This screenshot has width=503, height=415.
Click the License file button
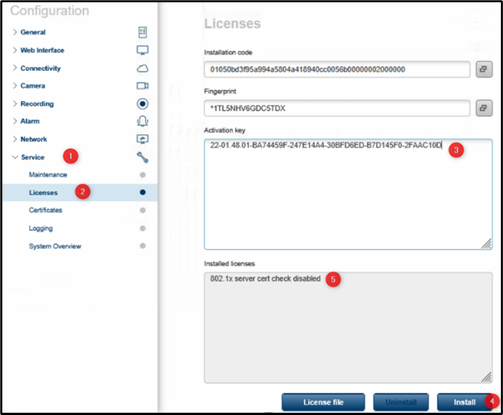click(x=323, y=402)
